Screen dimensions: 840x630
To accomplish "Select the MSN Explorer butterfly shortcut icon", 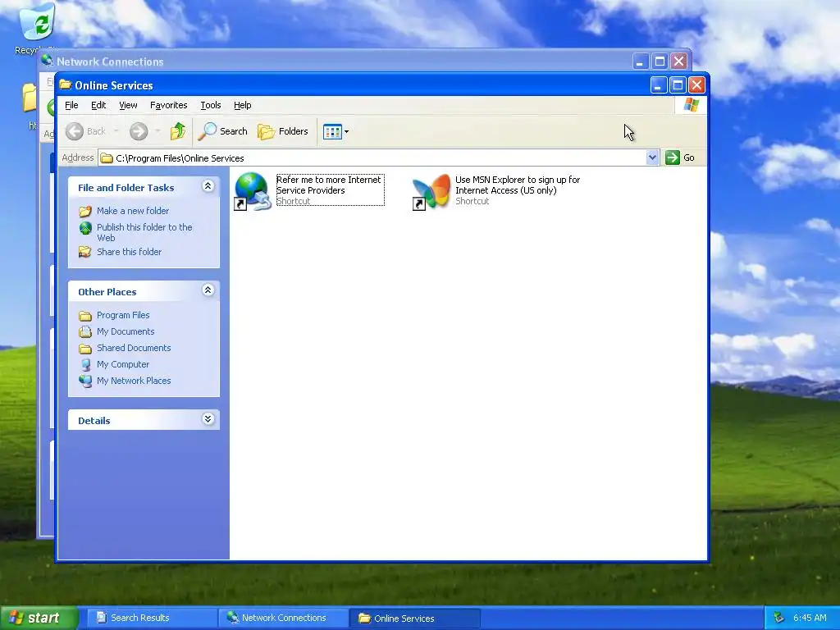I will pos(431,192).
